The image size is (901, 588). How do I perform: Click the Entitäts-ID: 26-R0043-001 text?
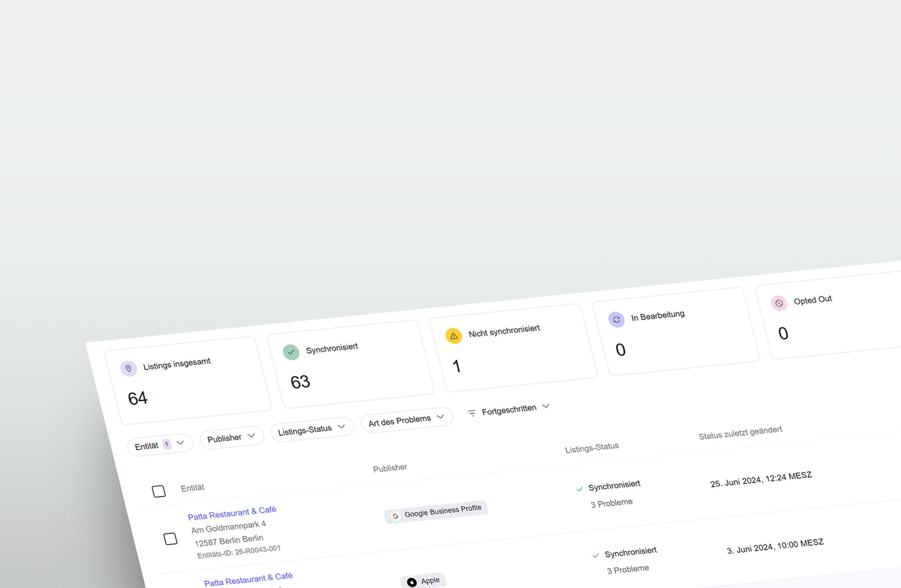(239, 552)
